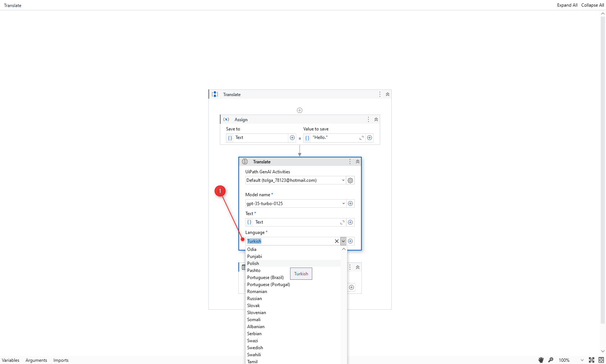Click the plus button beside Save to field
This screenshot has height=364, width=606.
[x=292, y=138]
